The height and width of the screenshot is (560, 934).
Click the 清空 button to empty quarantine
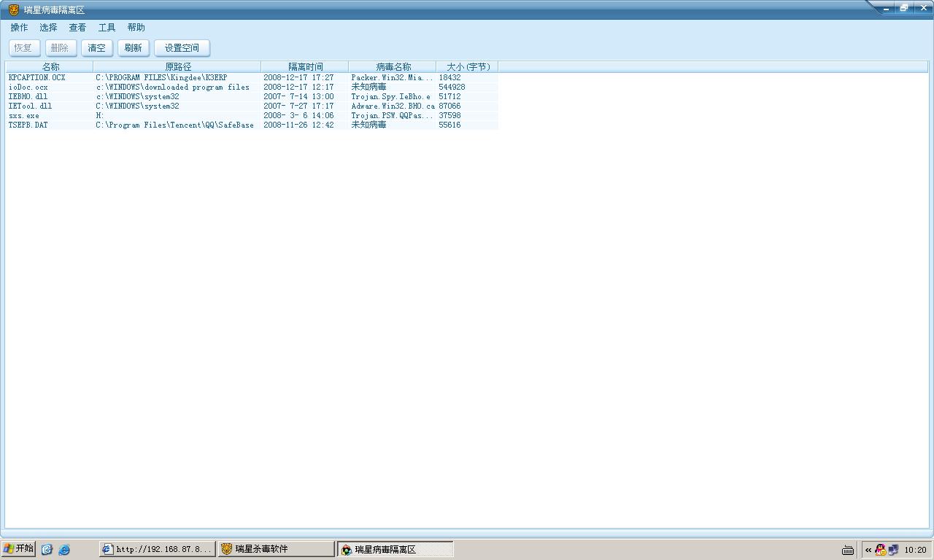(x=97, y=48)
